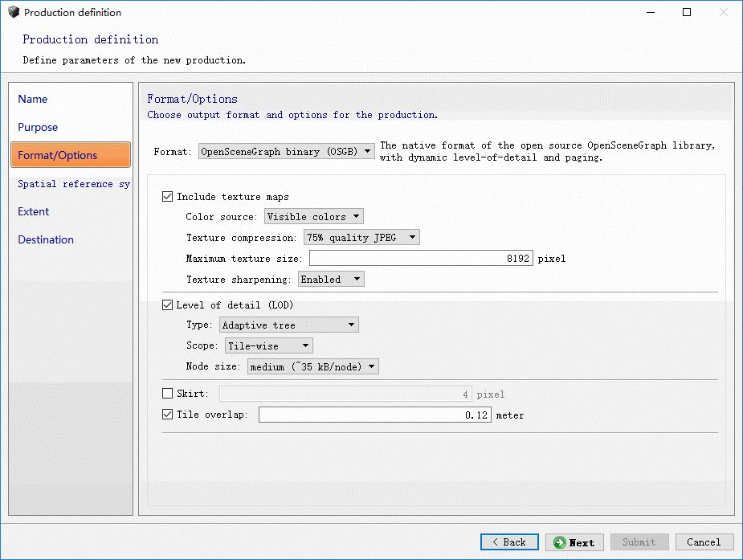Click the Maximum texture size field
The width and height of the screenshot is (743, 560).
tap(420, 259)
